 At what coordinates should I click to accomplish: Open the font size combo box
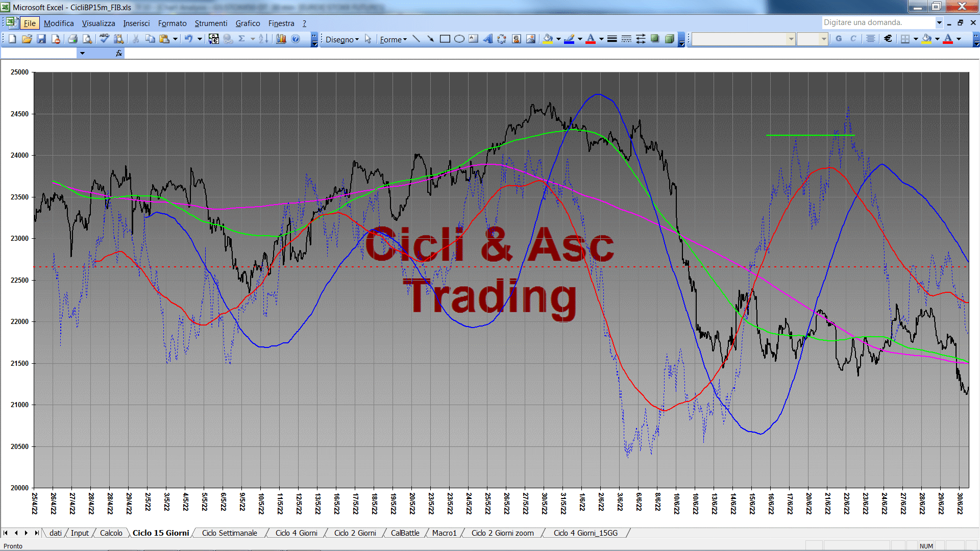click(812, 39)
